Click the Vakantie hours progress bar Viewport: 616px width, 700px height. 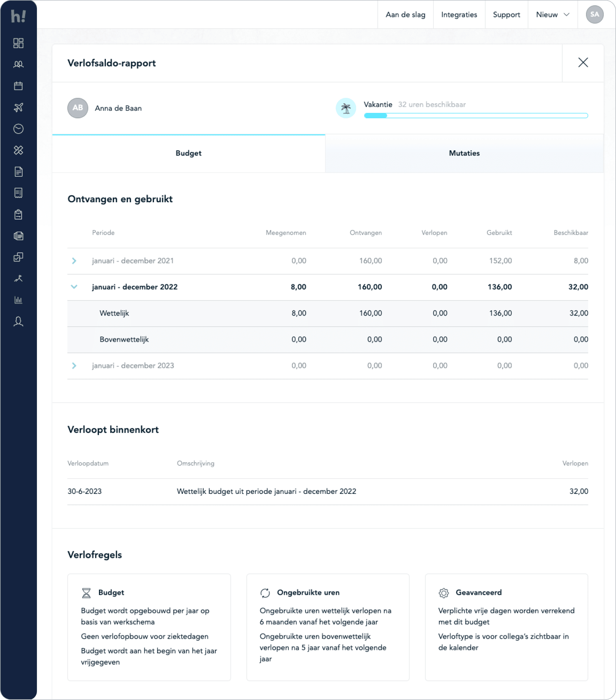point(476,116)
